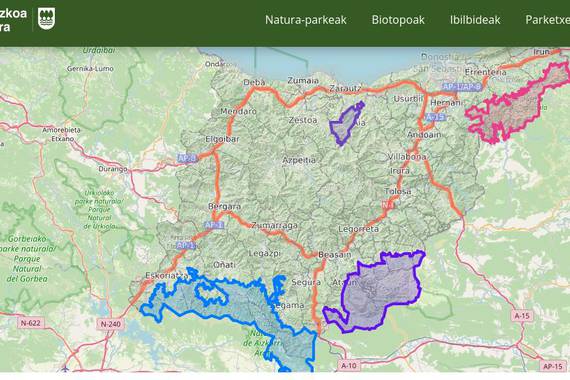The width and height of the screenshot is (570, 380).
Task: Open the Natura-parkeak menu item
Action: [306, 20]
